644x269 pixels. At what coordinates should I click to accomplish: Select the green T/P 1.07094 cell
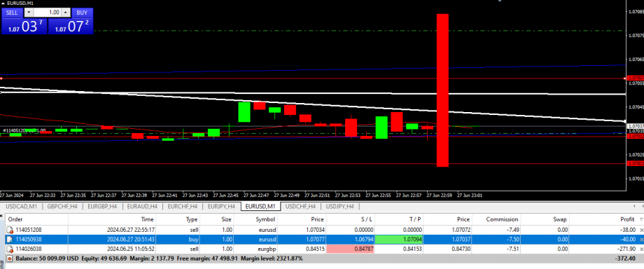pos(399,240)
